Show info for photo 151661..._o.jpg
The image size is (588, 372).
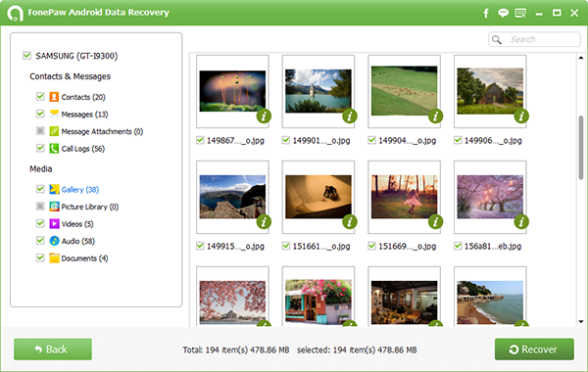click(350, 222)
